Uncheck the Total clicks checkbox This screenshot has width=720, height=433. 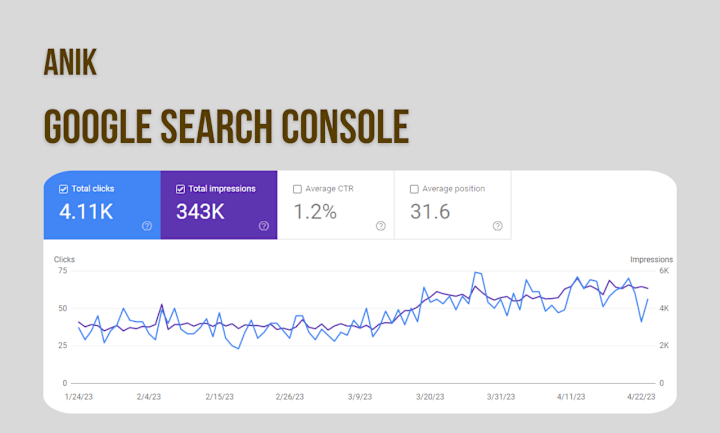pyautogui.click(x=63, y=189)
